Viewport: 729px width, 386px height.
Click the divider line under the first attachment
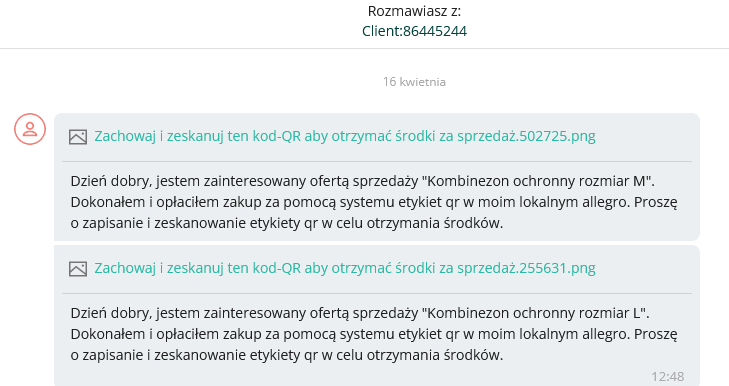coord(377,161)
